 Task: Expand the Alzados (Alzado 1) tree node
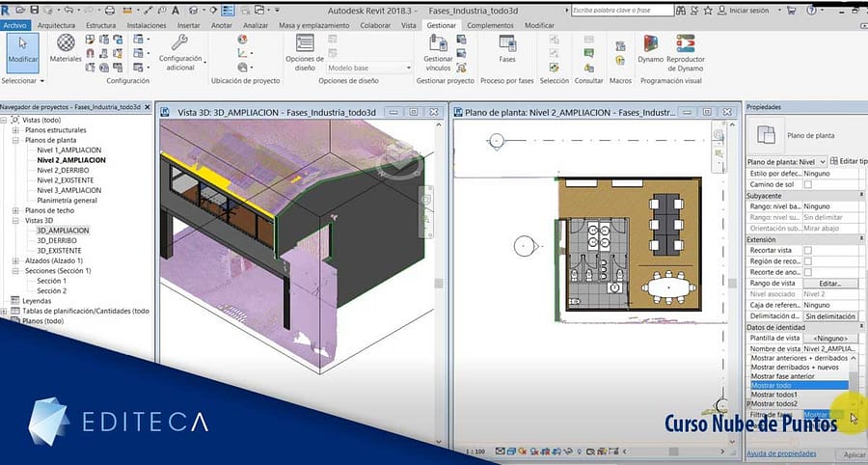click(x=15, y=260)
